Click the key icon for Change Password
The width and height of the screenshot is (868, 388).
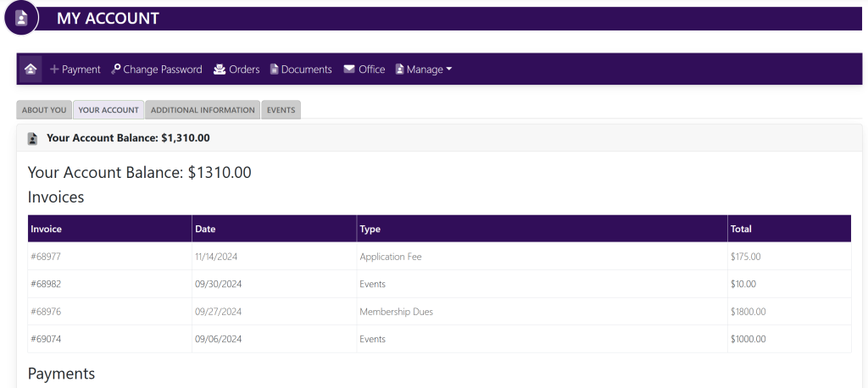pos(115,69)
